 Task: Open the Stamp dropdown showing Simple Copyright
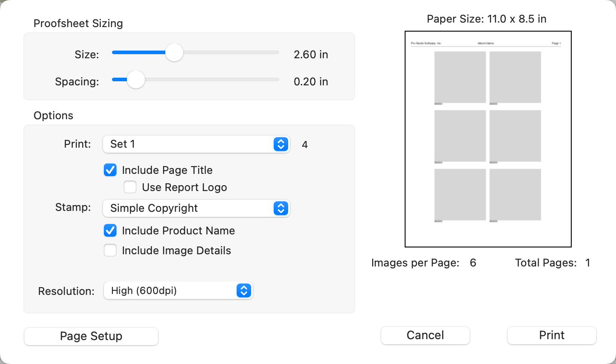point(190,208)
